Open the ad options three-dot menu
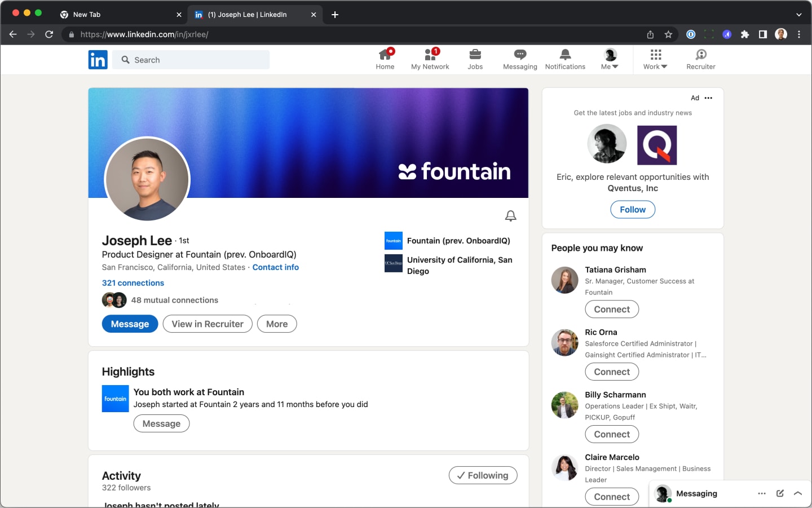This screenshot has height=508, width=812. coord(708,98)
